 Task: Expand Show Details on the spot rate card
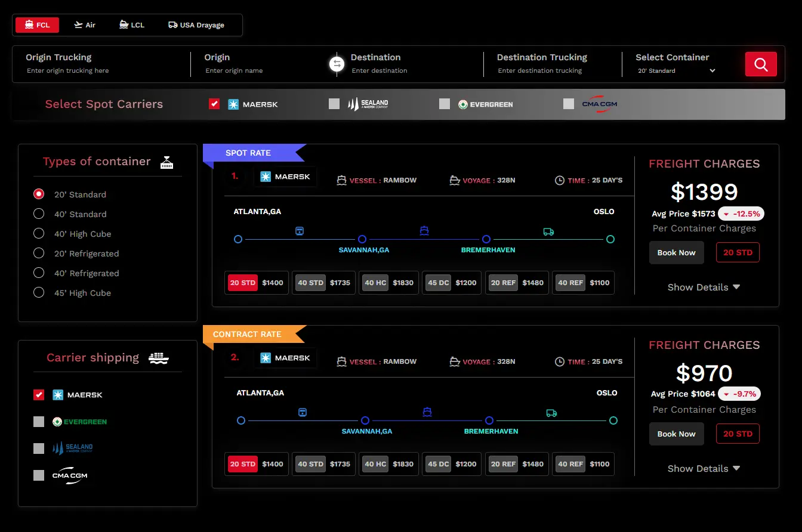704,287
